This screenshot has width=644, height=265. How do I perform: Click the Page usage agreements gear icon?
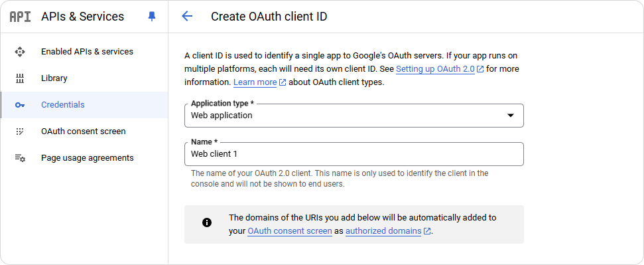(20, 158)
